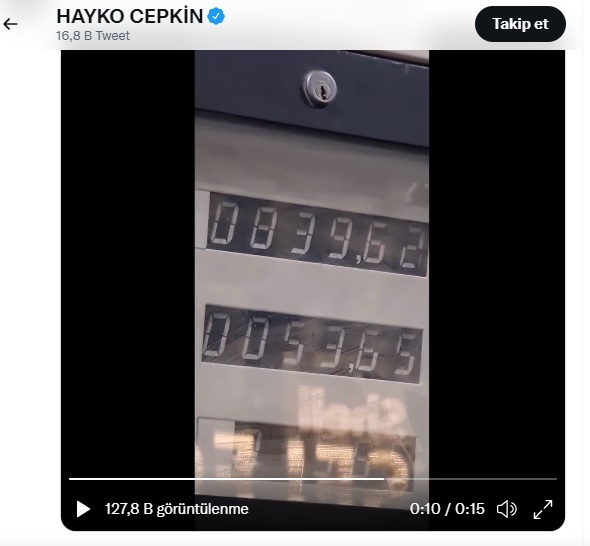Mute the video with speaker icon
The image size is (590, 546).
[506, 509]
